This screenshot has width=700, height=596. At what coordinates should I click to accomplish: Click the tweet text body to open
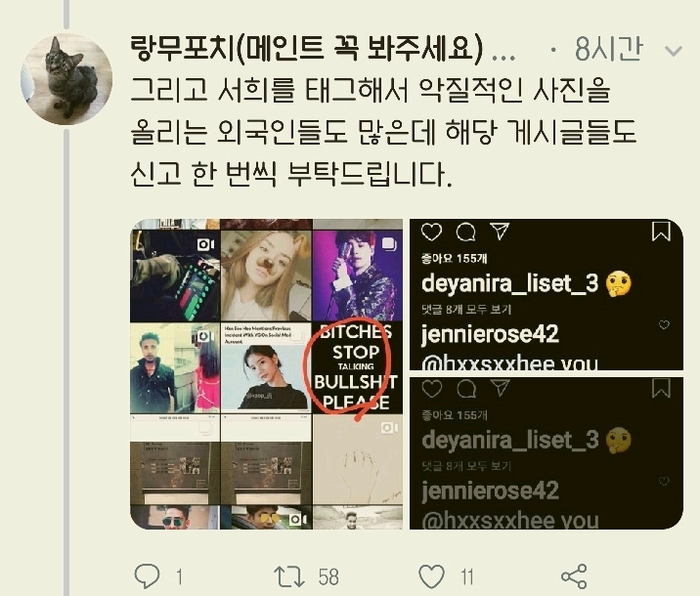point(383,133)
